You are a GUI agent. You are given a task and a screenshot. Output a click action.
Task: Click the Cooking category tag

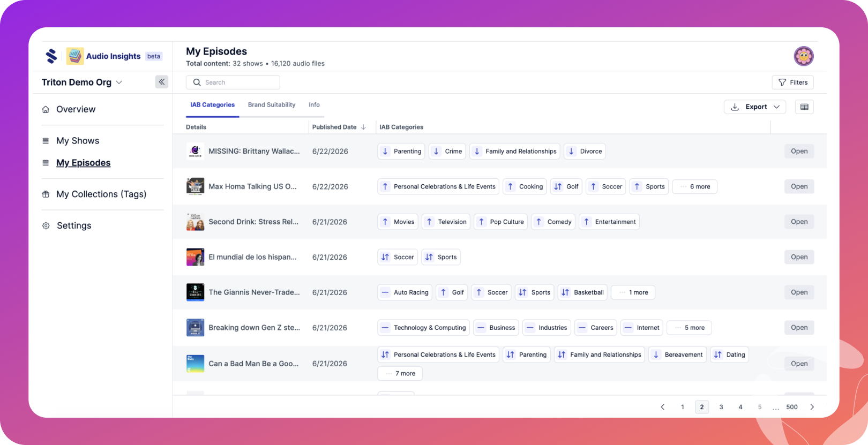(x=525, y=186)
